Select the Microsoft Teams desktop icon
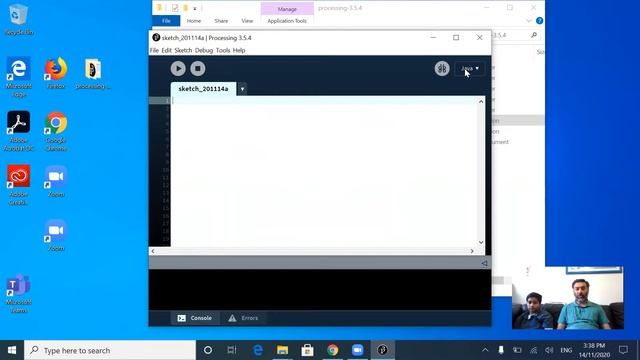This screenshot has height=360, width=640. click(19, 293)
